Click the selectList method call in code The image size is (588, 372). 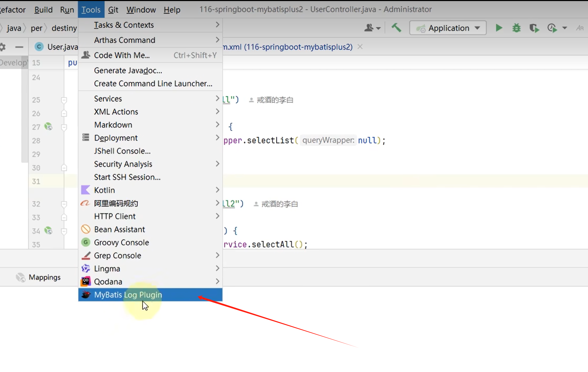270,140
